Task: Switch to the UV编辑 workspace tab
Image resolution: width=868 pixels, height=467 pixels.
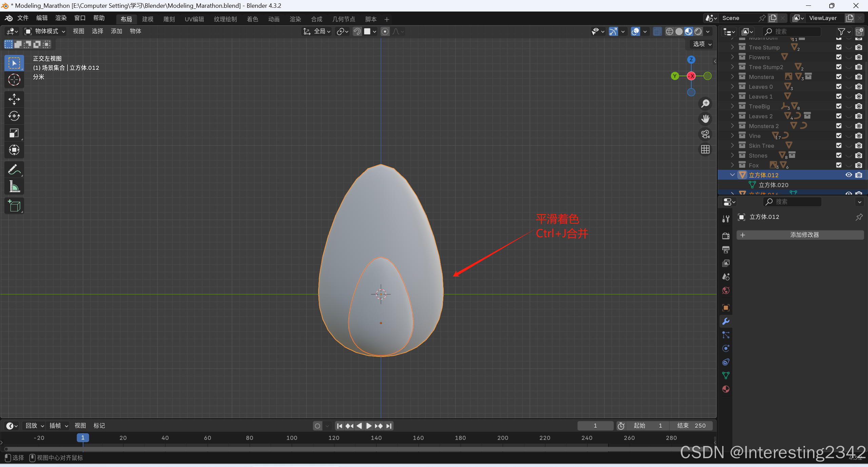Action: pos(194,19)
